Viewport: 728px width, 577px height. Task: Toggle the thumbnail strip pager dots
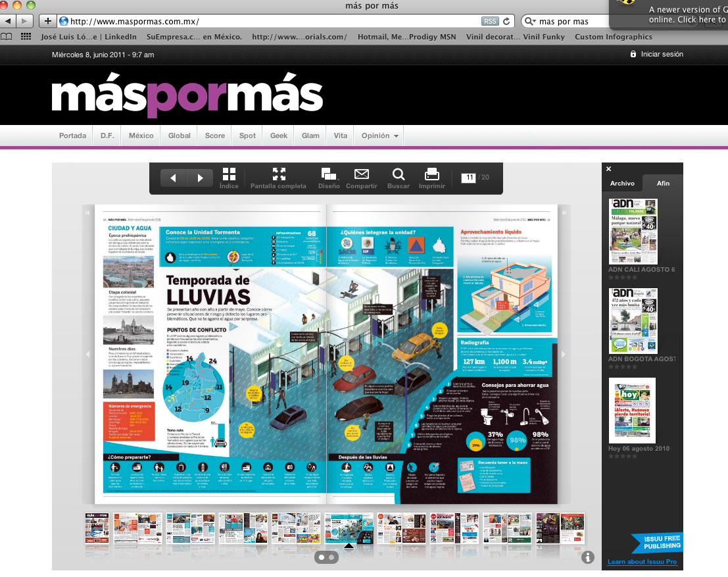point(326,557)
